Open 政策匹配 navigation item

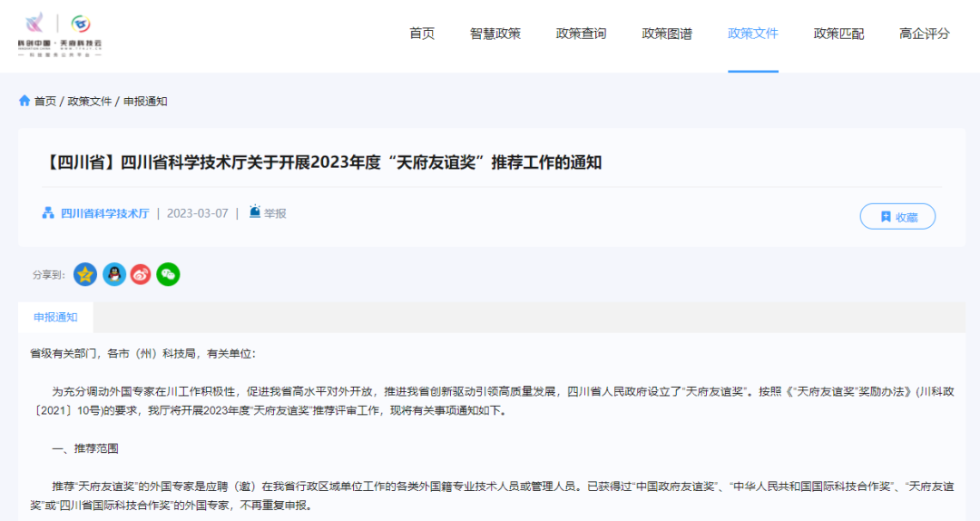[838, 34]
